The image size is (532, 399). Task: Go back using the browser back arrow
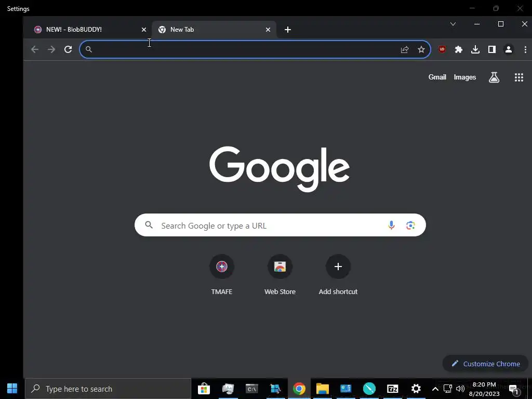point(35,49)
